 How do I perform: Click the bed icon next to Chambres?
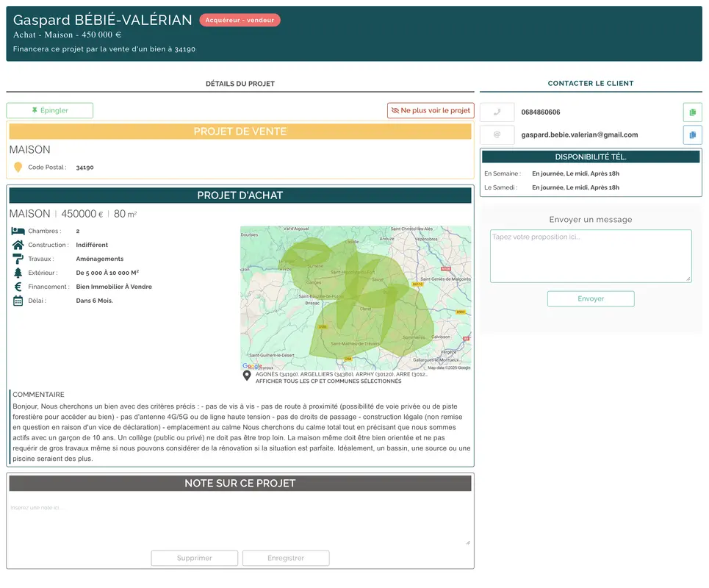[16, 231]
